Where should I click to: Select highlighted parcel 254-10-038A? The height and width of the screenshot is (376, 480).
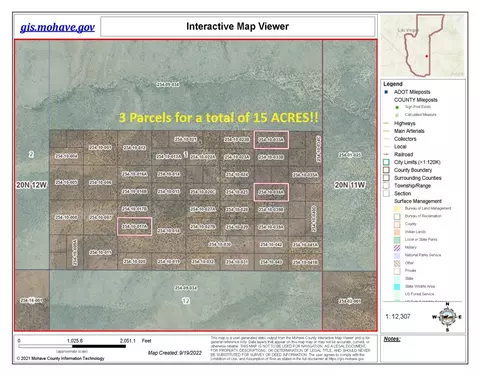click(271, 192)
